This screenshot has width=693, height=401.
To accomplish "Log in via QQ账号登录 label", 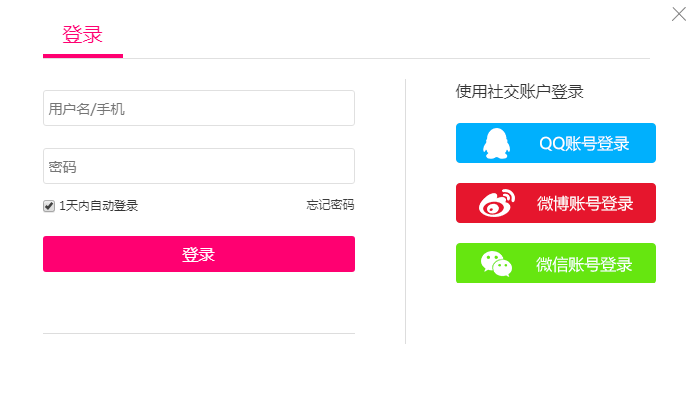I will (x=584, y=143).
